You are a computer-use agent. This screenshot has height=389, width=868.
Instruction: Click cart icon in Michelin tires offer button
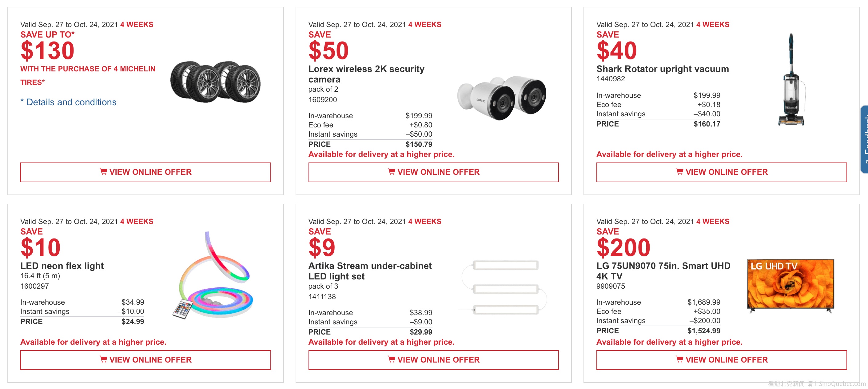(103, 172)
